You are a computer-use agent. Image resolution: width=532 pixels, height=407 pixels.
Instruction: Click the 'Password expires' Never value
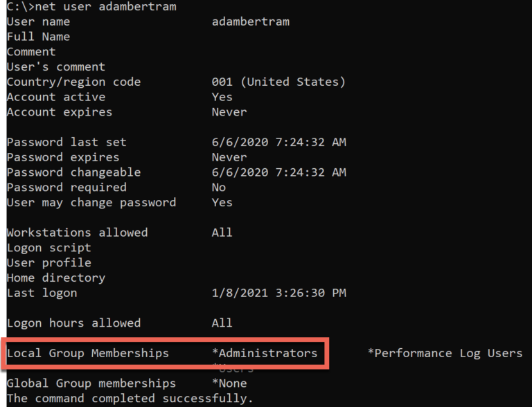click(229, 157)
